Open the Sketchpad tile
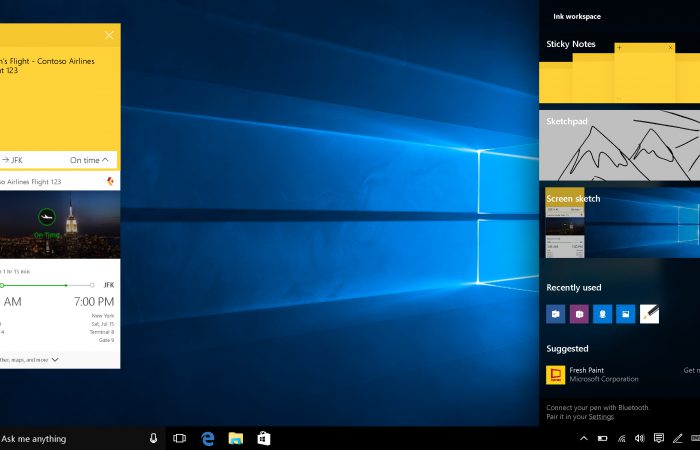This screenshot has width=700, height=450. pyautogui.click(x=620, y=146)
